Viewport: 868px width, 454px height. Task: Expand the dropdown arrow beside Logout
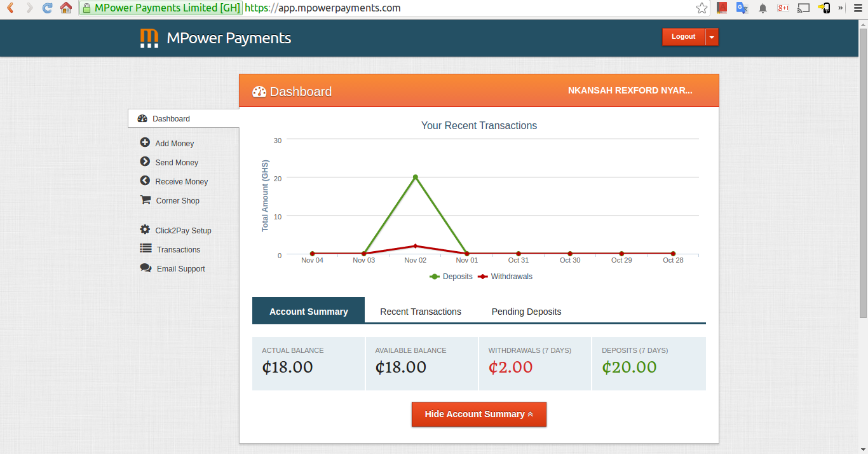point(712,37)
